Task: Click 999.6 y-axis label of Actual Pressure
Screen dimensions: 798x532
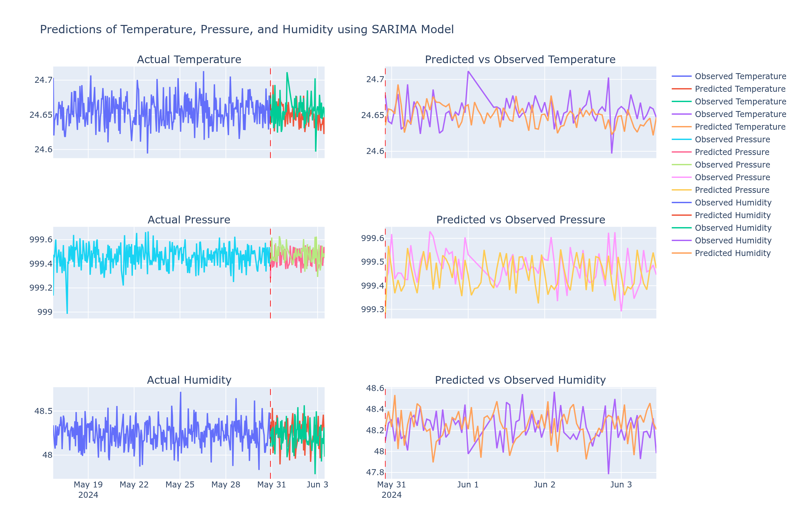Action: click(41, 240)
